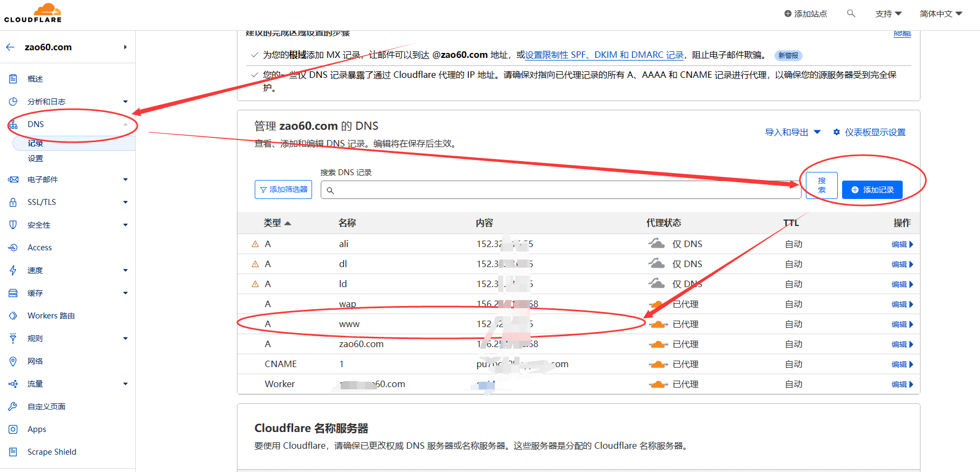Expand the SSL/TLS menu arrow
The image size is (980, 472).
[x=125, y=202]
